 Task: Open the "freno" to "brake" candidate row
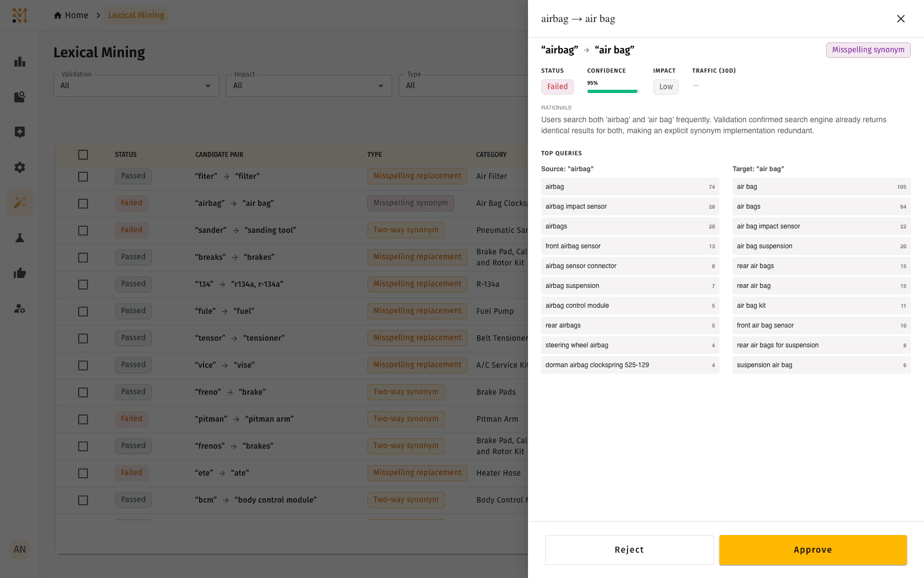pos(291,392)
